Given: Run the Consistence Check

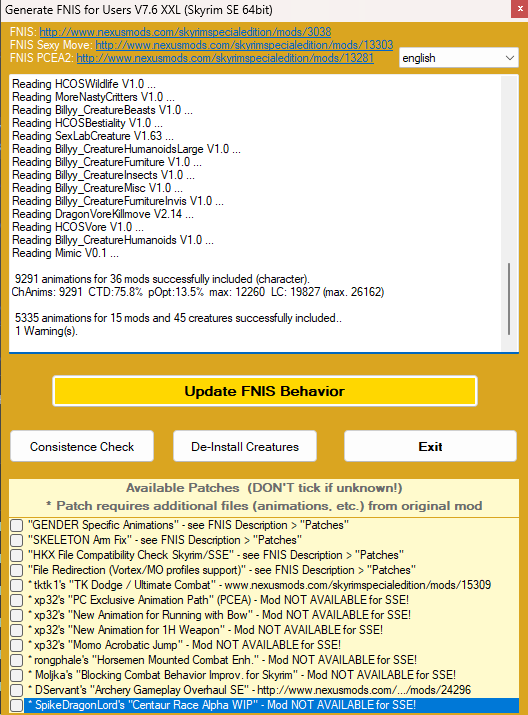Looking at the screenshot, I should pos(82,446).
